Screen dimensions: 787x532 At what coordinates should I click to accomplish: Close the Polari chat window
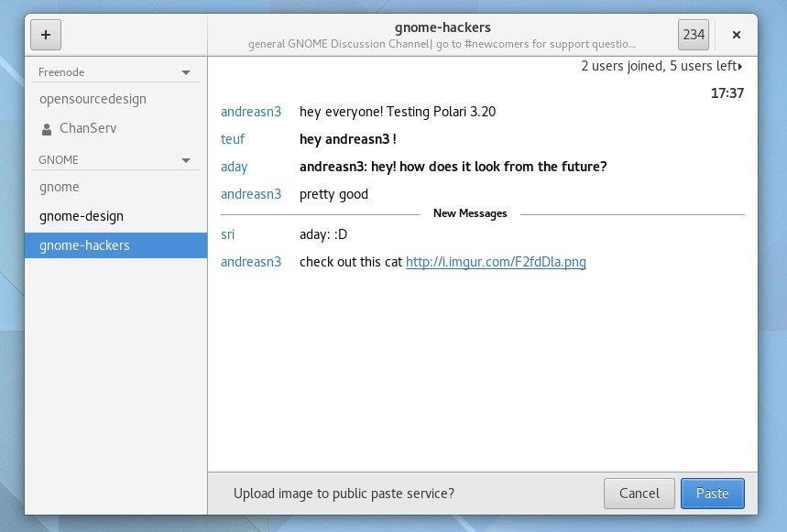click(737, 35)
